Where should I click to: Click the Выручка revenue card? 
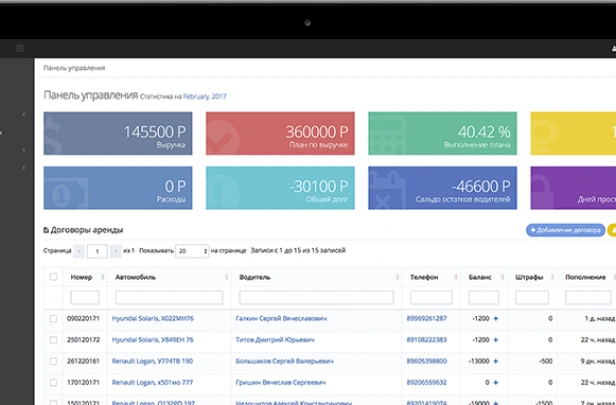click(x=119, y=134)
